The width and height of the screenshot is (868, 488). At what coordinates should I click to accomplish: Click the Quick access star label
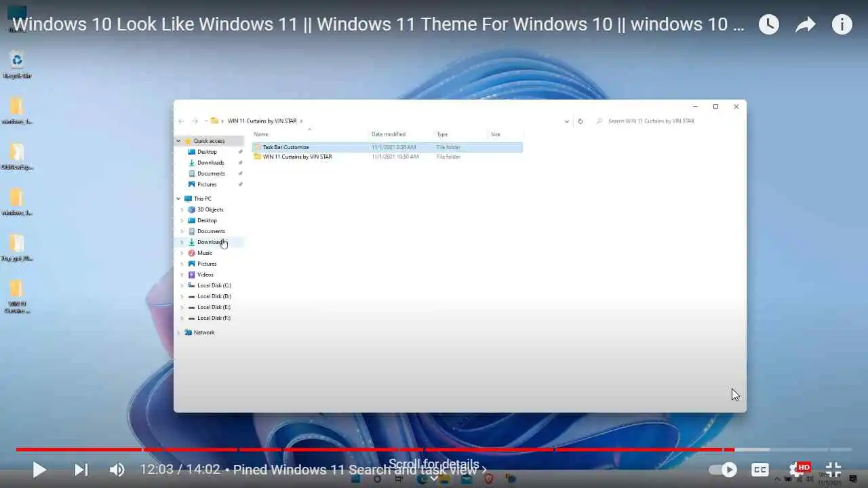tap(209, 141)
